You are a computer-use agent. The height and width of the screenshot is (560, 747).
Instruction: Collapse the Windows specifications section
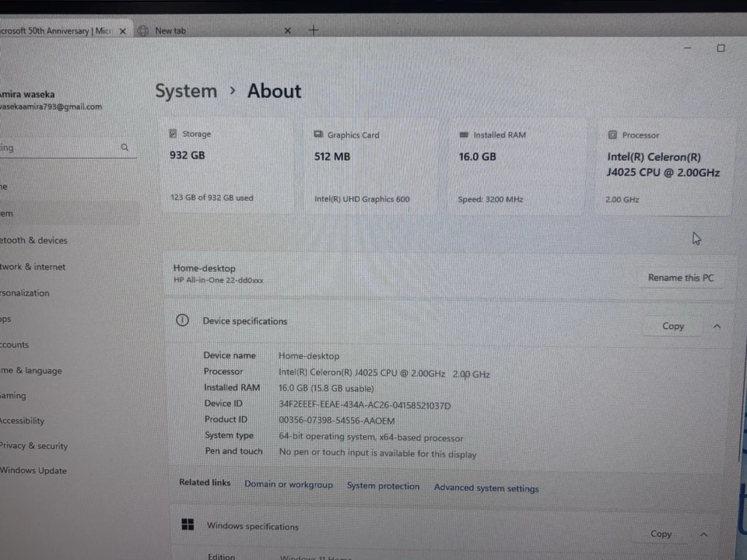pos(703,534)
